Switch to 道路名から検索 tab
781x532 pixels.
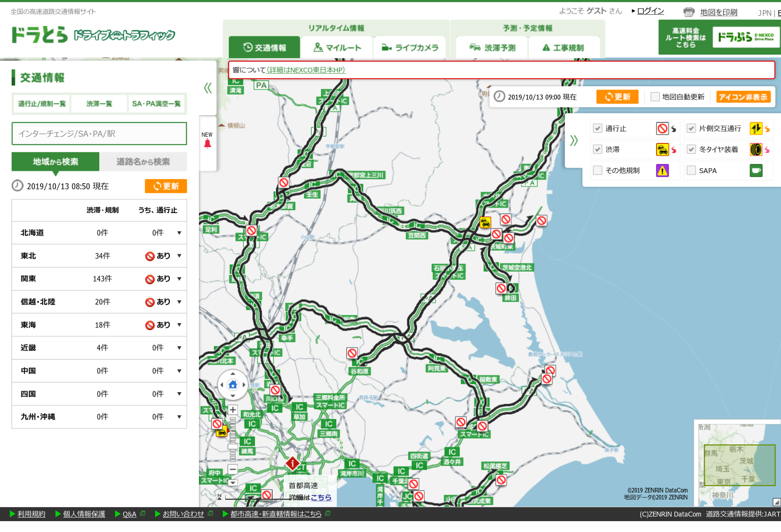[x=143, y=162]
